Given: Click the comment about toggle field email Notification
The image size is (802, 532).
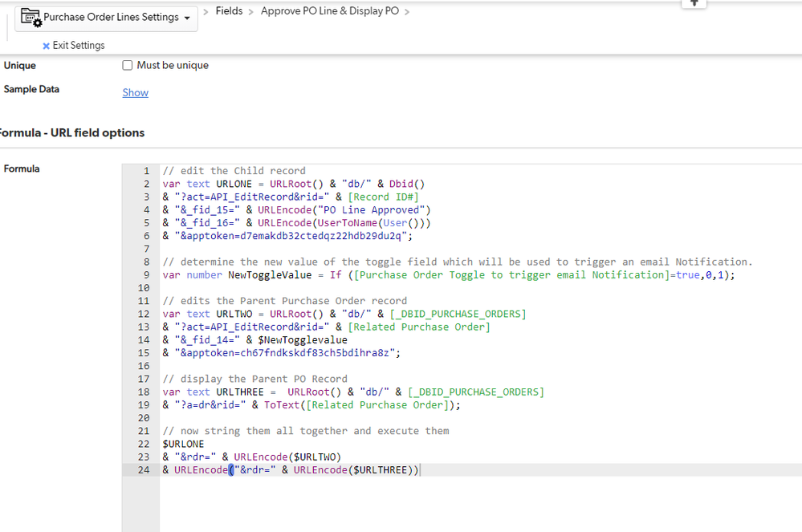Looking at the screenshot, I should pyautogui.click(x=458, y=262).
